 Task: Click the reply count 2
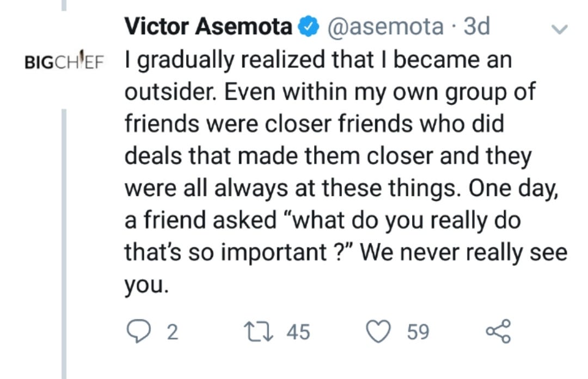coord(172,332)
